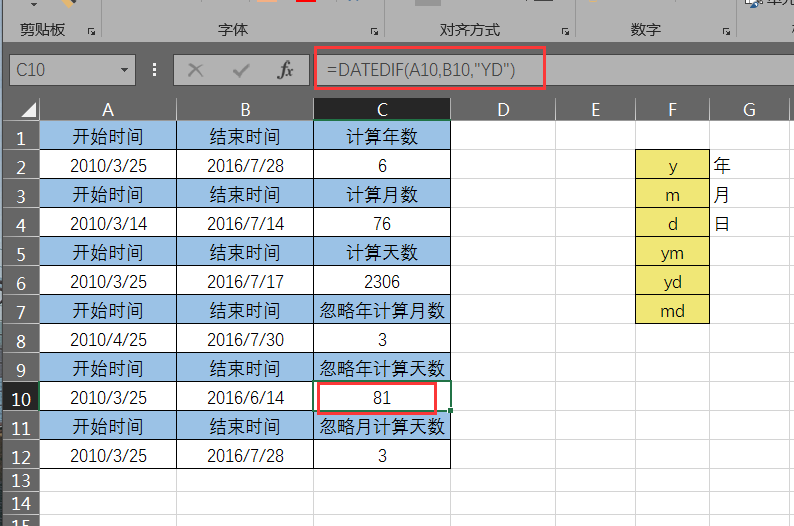Viewport: 794px width, 526px height.
Task: Click inside the DATEDIF formula in formula bar
Action: click(x=421, y=70)
